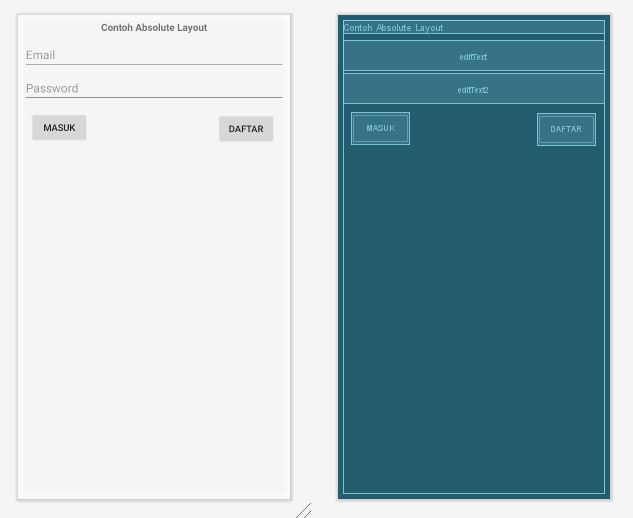The width and height of the screenshot is (633, 518).
Task: Select the MASUK button in the blueprint view
Action: click(380, 128)
